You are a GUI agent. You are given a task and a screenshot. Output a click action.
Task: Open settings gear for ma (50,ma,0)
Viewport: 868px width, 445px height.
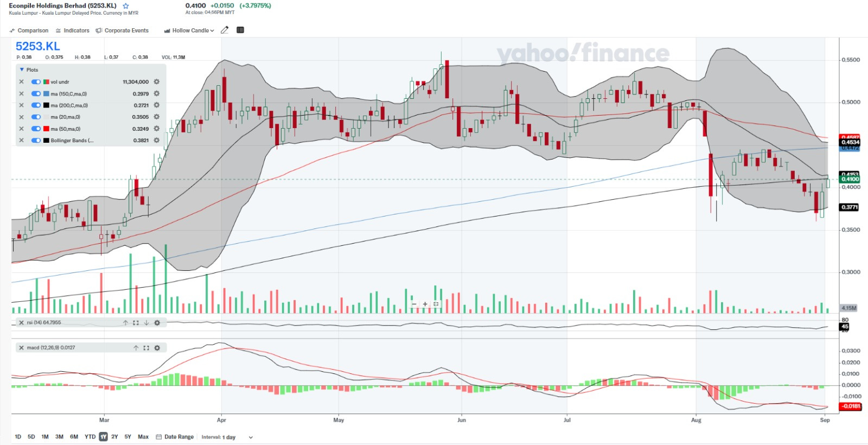tap(157, 129)
